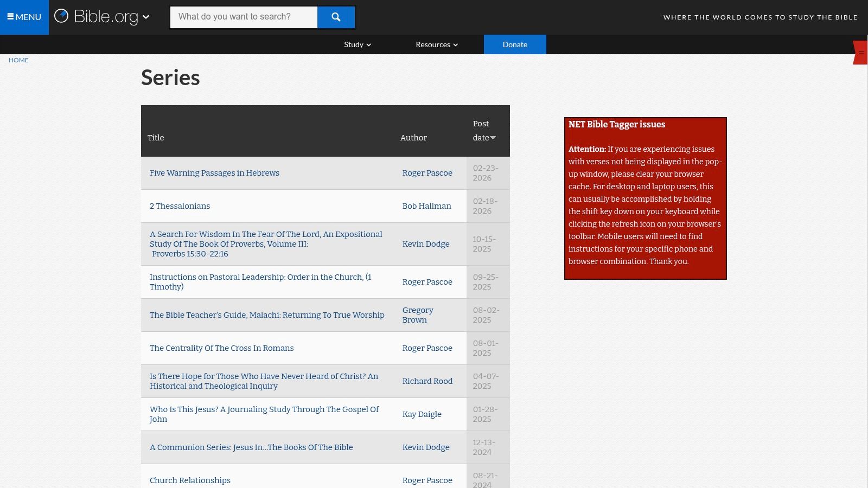The width and height of the screenshot is (868, 488).
Task: Click the Post date sort arrow
Action: [493, 138]
